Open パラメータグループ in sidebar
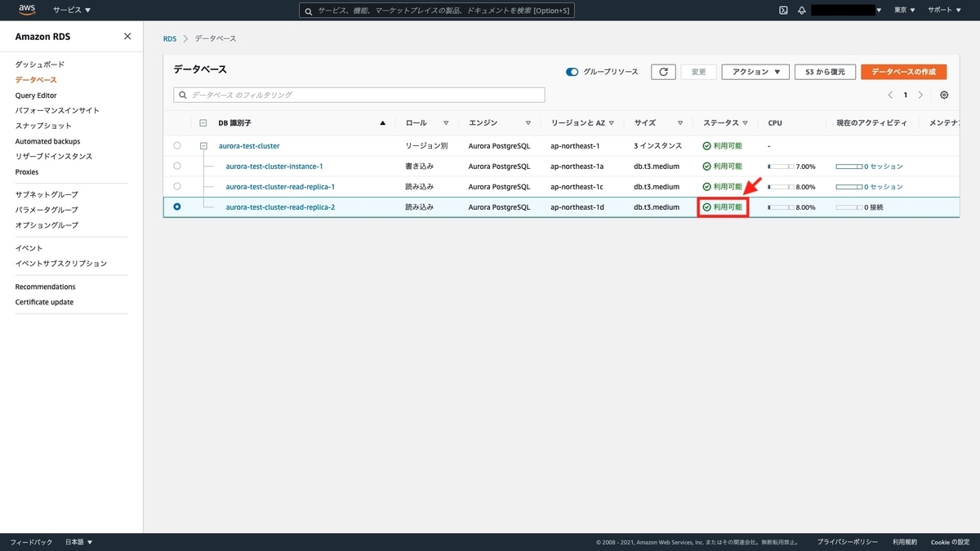 coord(47,210)
